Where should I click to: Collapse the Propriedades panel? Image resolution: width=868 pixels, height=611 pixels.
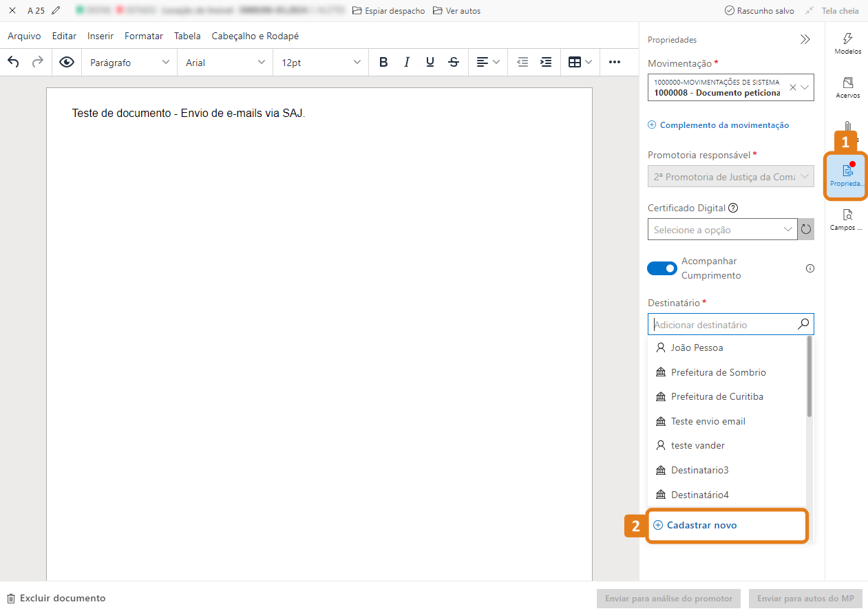[x=805, y=40]
